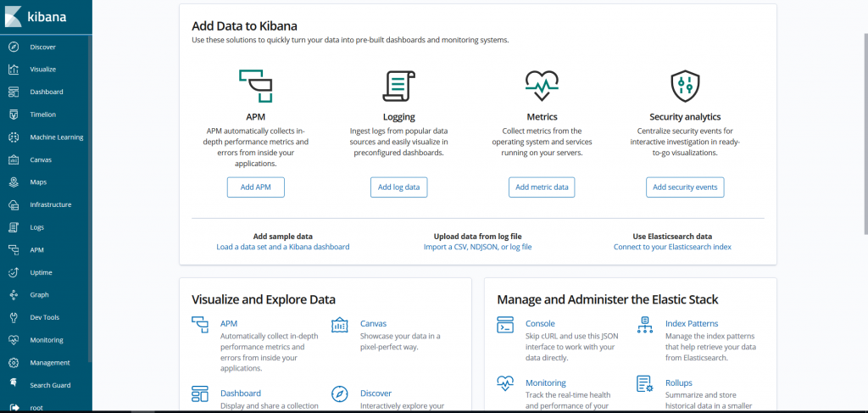Select Visualize label in the sidebar menu
The image size is (868, 413).
tap(43, 70)
